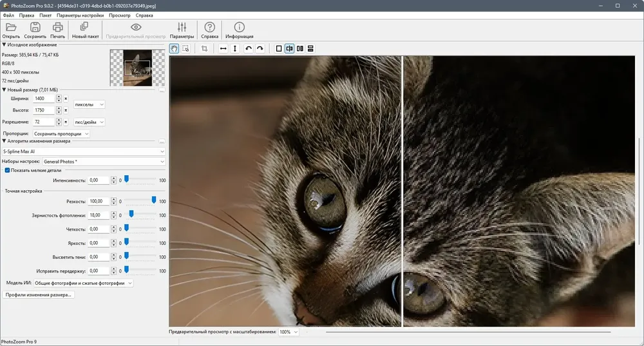The image size is (644, 346).
Task: Rotate the image clockwise
Action: [260, 48]
